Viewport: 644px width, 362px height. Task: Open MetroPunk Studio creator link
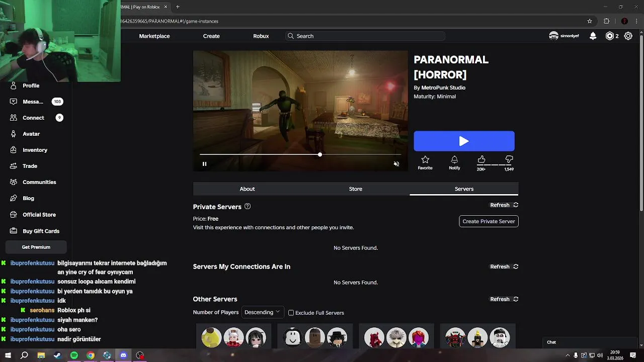pyautogui.click(x=443, y=87)
